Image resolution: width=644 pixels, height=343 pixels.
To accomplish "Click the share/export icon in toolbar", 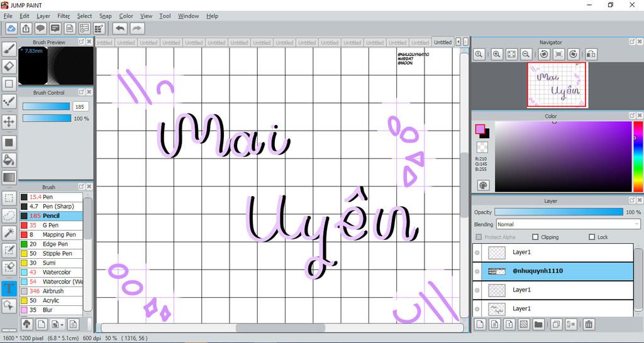I will (25, 28).
